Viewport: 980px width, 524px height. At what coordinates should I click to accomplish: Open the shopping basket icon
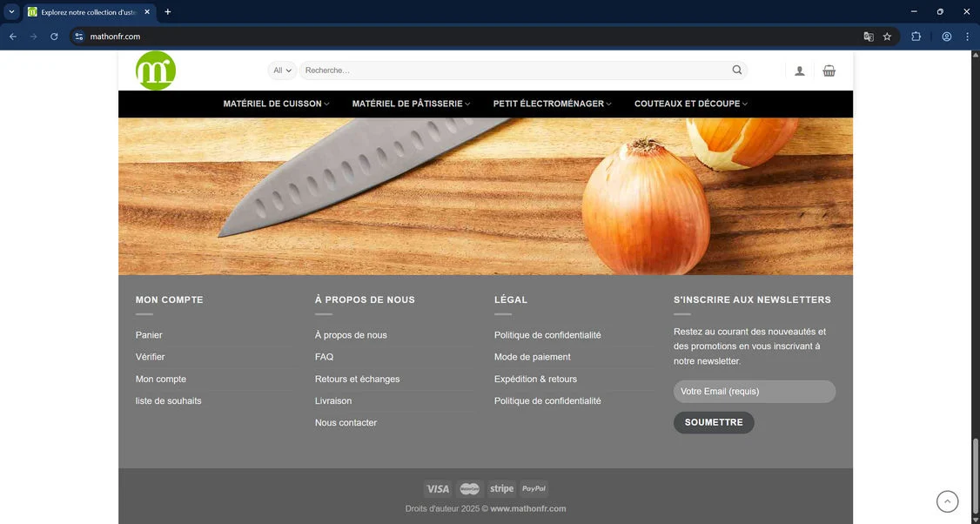[x=829, y=71]
